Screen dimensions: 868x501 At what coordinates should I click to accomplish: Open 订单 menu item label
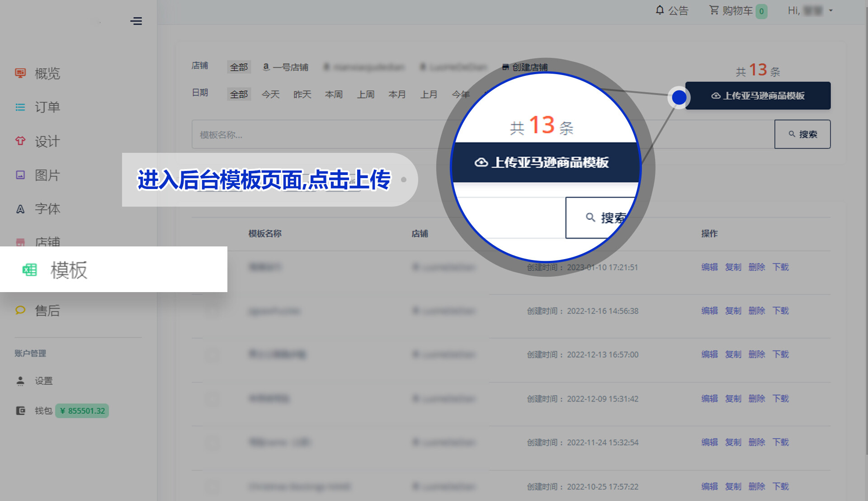pos(47,107)
